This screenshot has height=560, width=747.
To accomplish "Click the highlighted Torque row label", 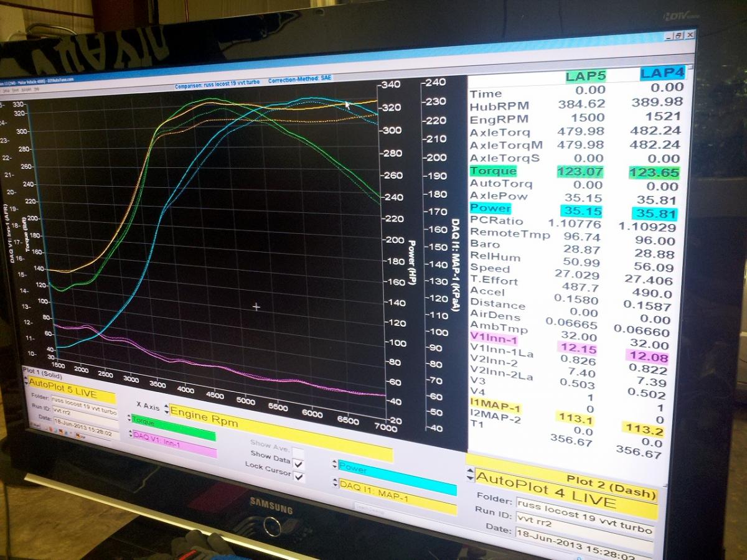I will click(493, 170).
